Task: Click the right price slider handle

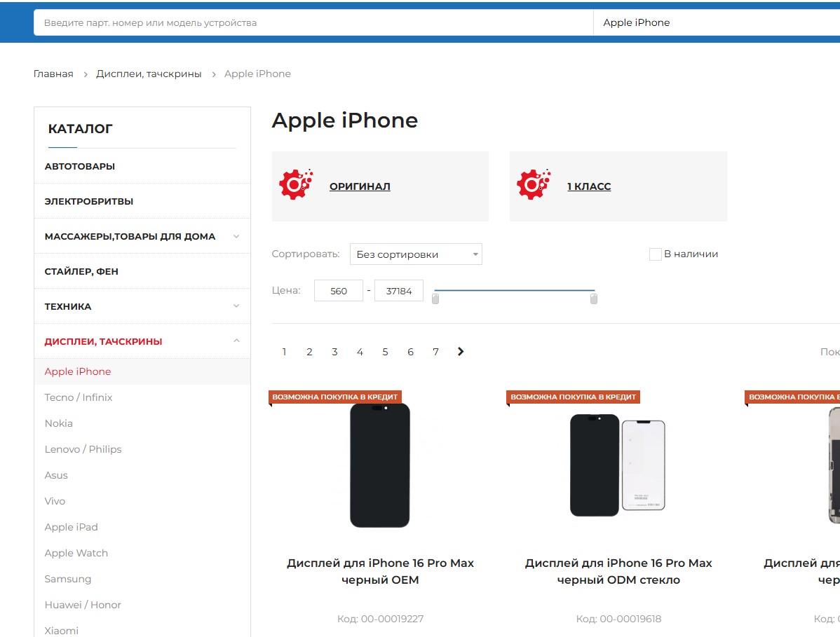Action: tap(594, 299)
